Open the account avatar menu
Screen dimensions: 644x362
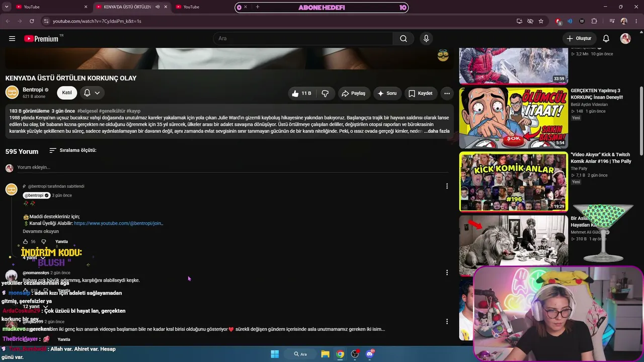click(x=625, y=39)
